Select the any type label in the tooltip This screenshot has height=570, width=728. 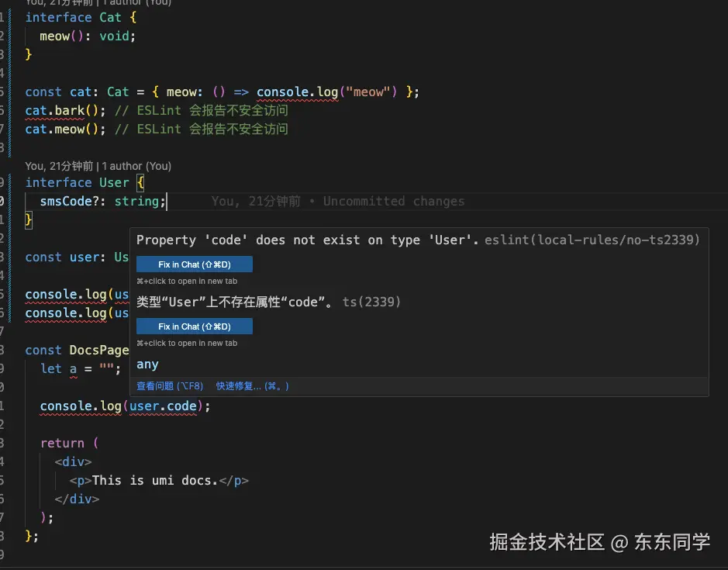pos(147,364)
